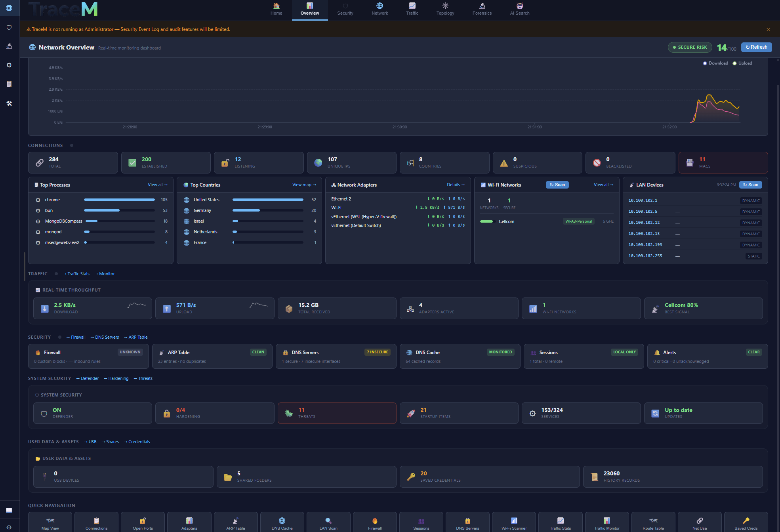Image resolution: width=780 pixels, height=532 pixels.
Task: Open the LAN Scan quick navigation tile
Action: (x=328, y=522)
